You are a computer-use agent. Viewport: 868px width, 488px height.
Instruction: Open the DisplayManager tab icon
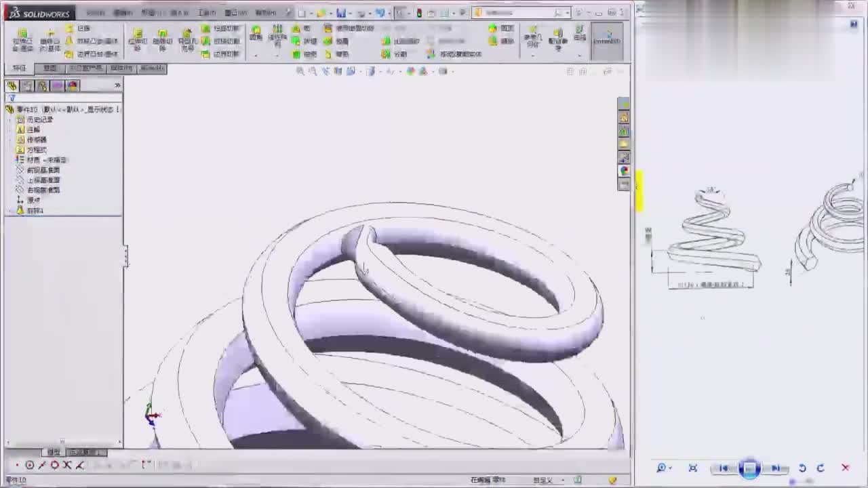(73, 85)
